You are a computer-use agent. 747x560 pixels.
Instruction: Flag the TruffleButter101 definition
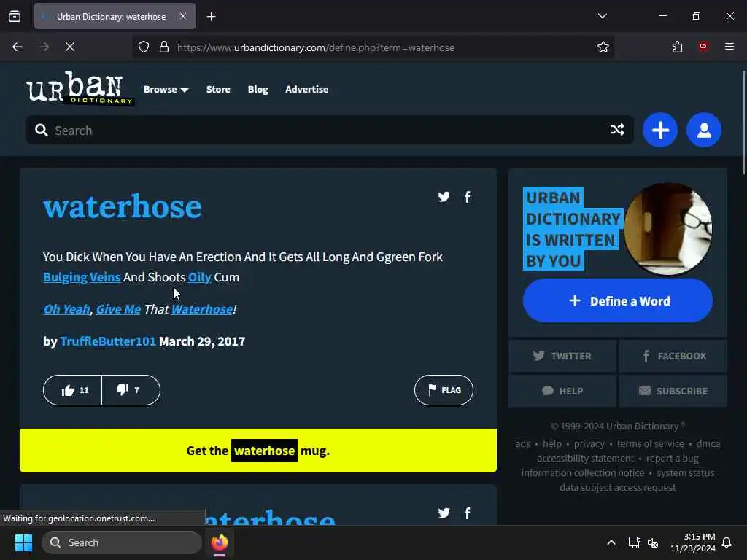444,390
